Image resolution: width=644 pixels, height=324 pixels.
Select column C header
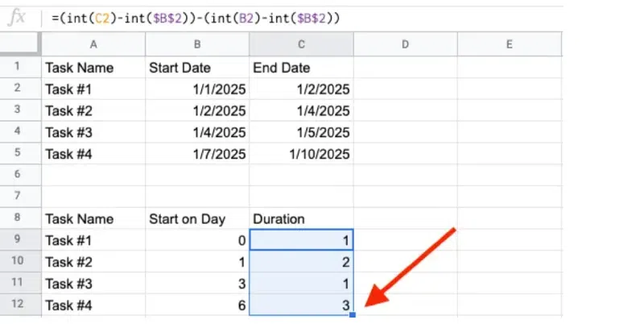click(x=301, y=44)
